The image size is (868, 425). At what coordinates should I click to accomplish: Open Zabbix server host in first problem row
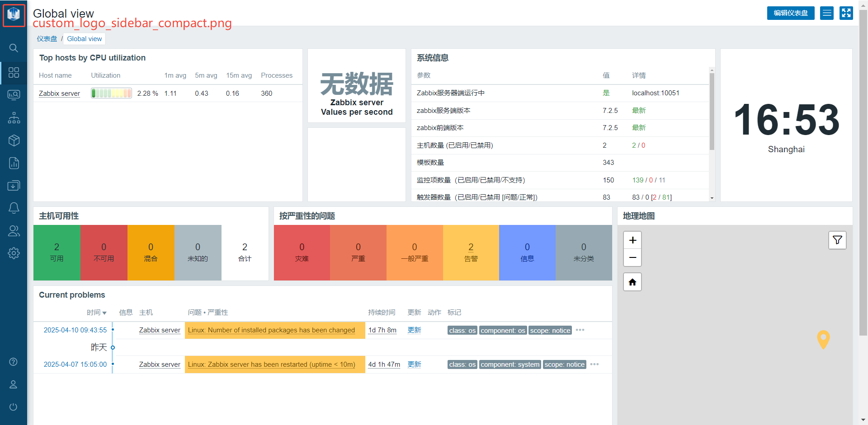160,330
